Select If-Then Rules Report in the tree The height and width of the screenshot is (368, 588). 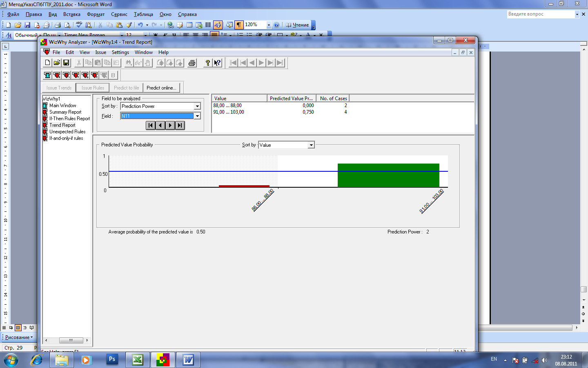tap(70, 119)
